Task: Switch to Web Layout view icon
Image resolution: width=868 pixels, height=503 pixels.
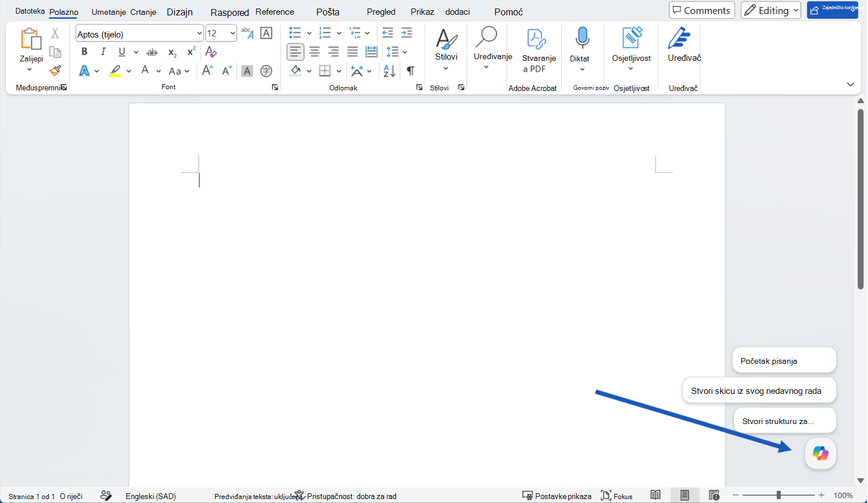Action: pyautogui.click(x=714, y=495)
